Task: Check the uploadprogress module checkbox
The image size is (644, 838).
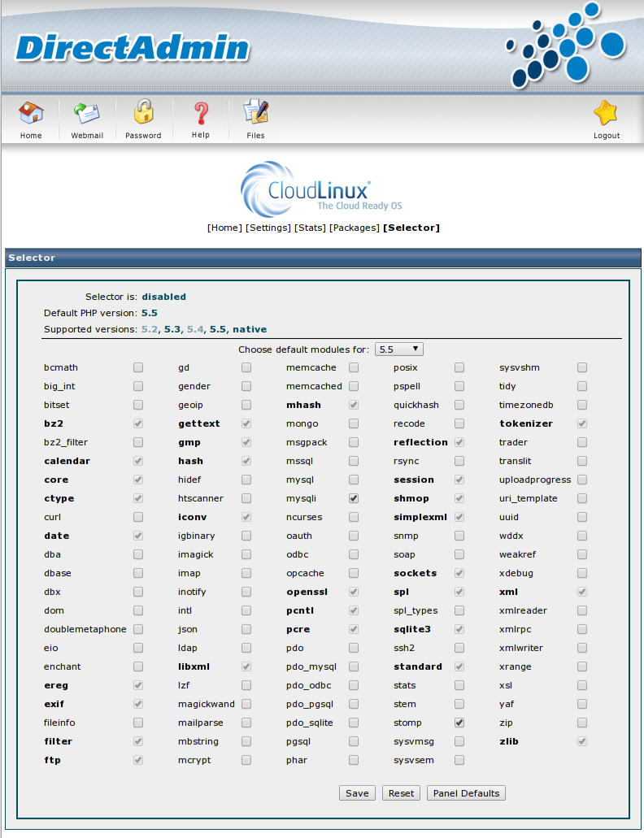Action: (582, 480)
